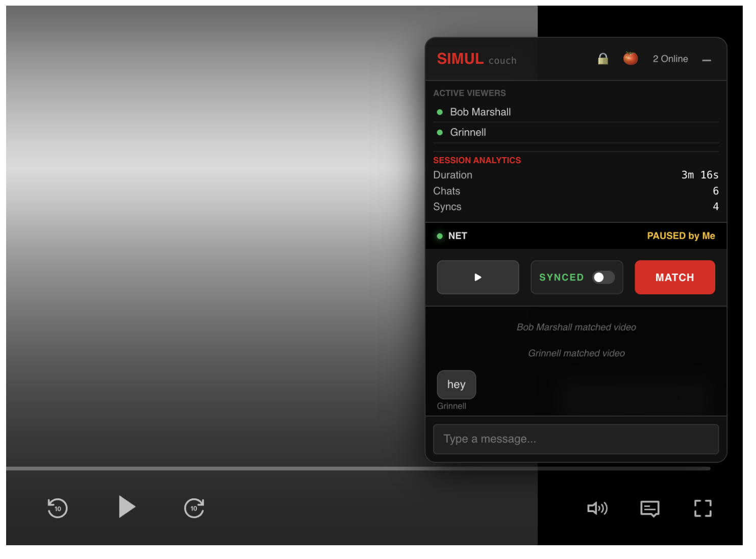The height and width of the screenshot is (559, 756).
Task: Toggle the SYNCED switch
Action: (x=603, y=277)
